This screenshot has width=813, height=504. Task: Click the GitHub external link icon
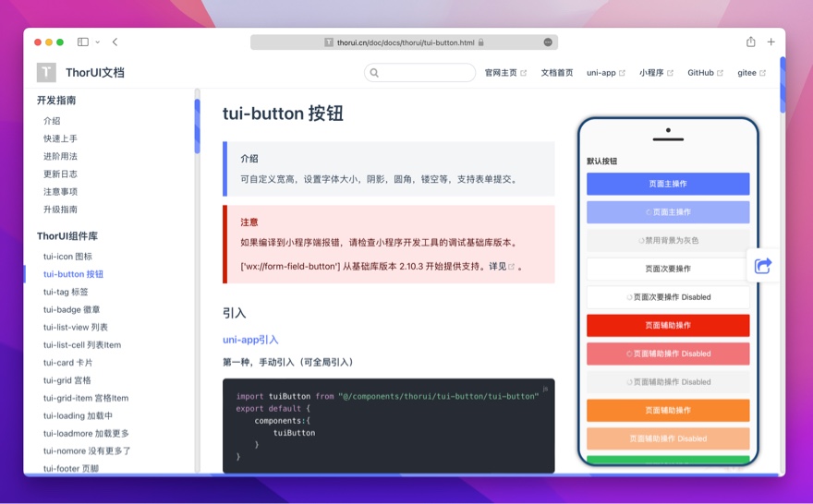click(x=720, y=73)
